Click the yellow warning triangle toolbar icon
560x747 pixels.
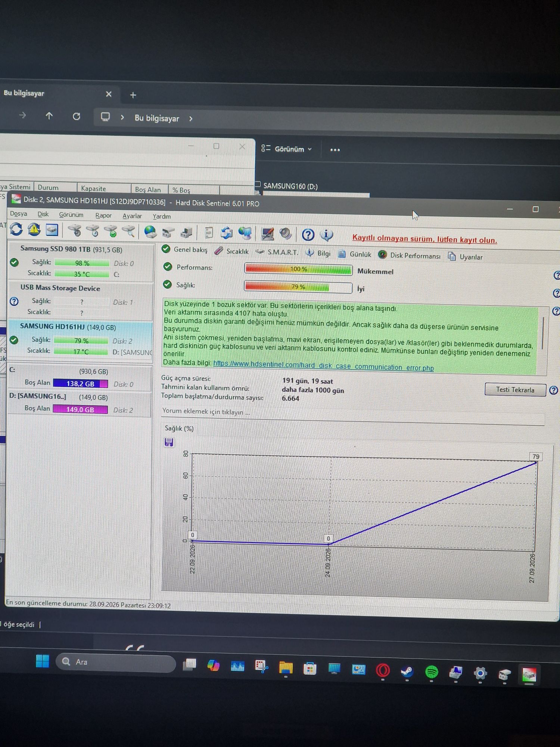(x=34, y=229)
